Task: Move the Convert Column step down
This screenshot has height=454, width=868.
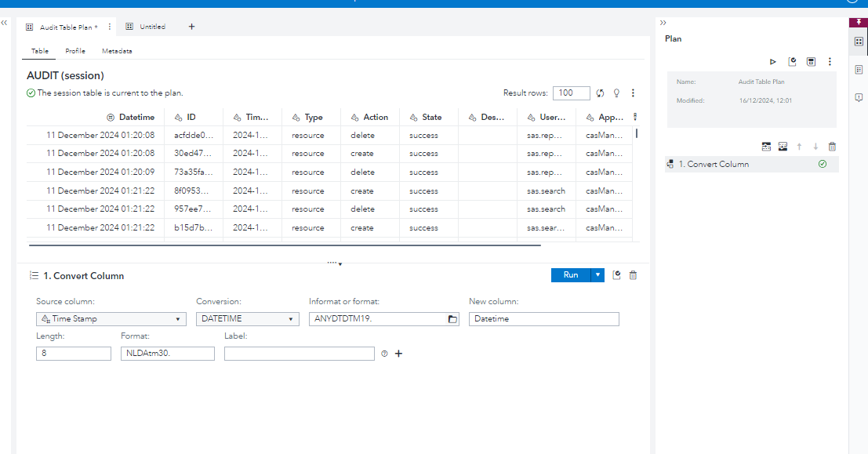Action: (815, 146)
